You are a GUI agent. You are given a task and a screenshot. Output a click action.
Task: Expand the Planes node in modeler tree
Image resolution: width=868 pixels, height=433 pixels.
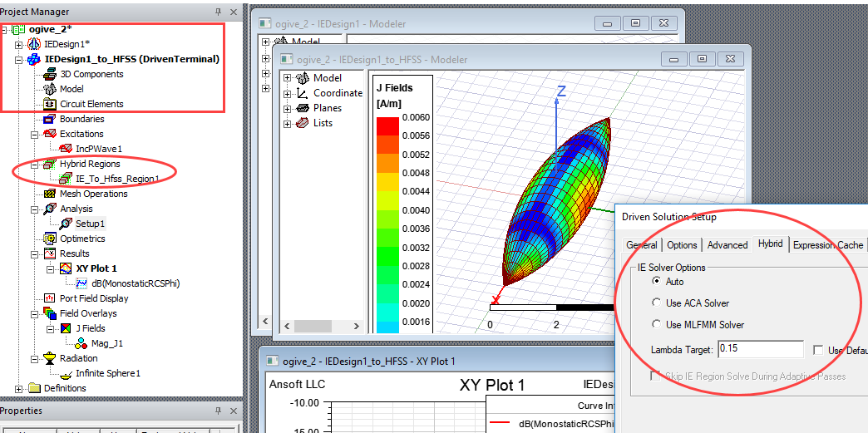(x=288, y=108)
